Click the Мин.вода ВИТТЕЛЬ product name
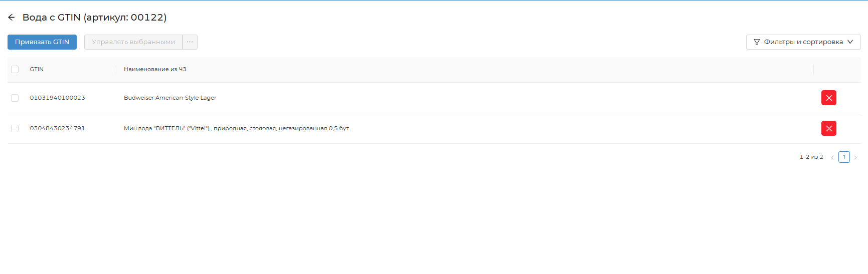Viewport: 868px width, 274px height. point(237,129)
